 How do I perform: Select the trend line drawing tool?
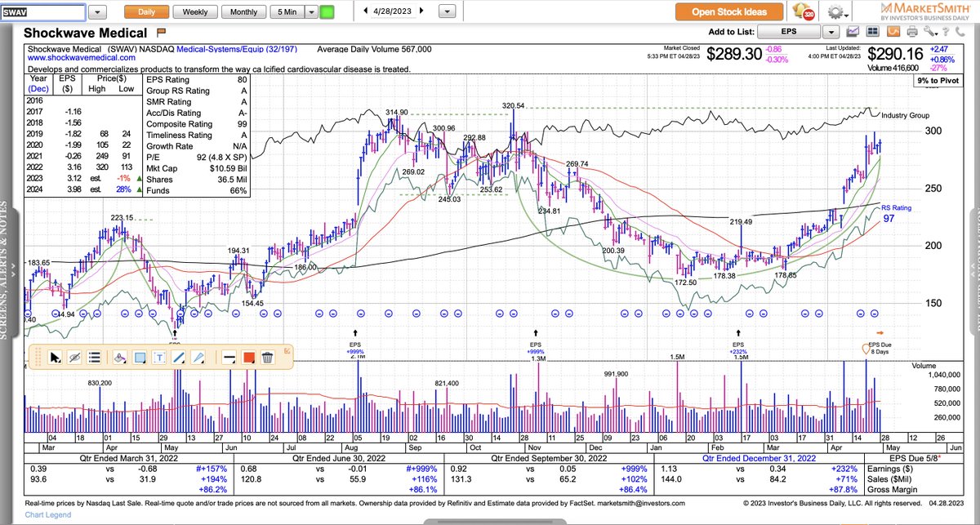(180, 357)
